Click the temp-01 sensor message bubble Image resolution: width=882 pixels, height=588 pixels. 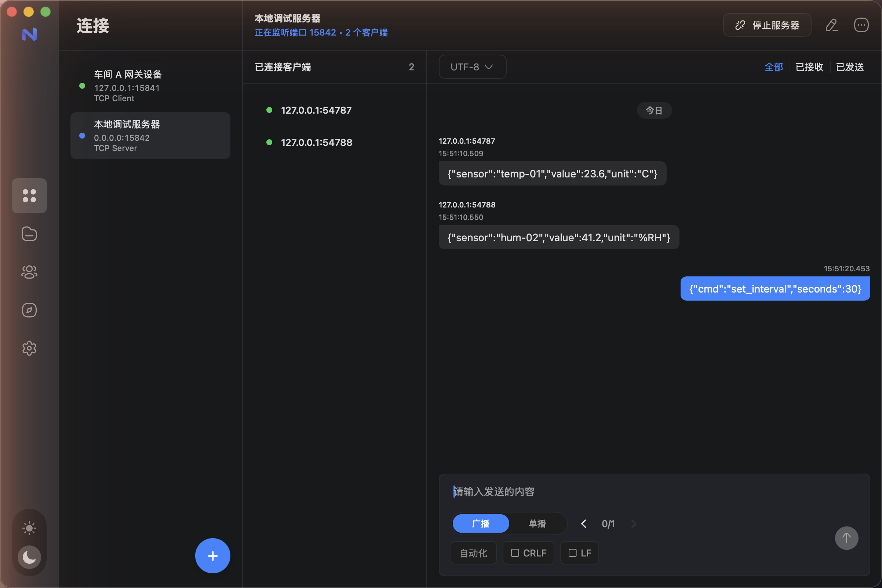pos(553,174)
